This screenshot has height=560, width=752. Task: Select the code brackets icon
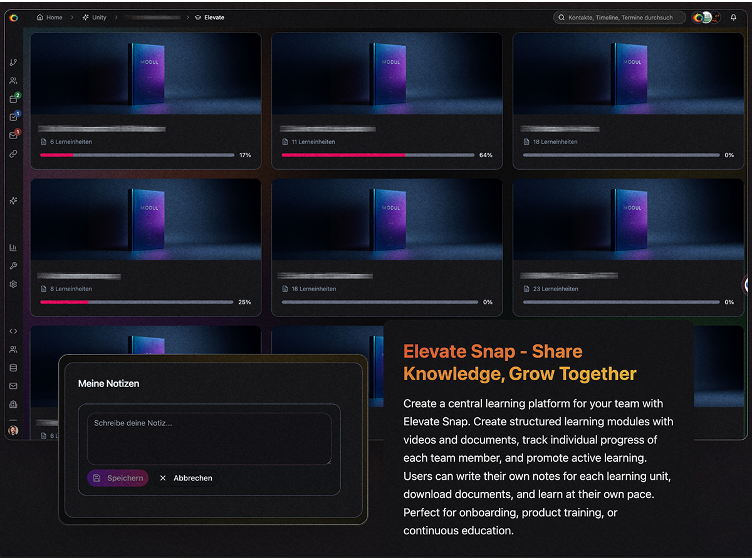13,331
